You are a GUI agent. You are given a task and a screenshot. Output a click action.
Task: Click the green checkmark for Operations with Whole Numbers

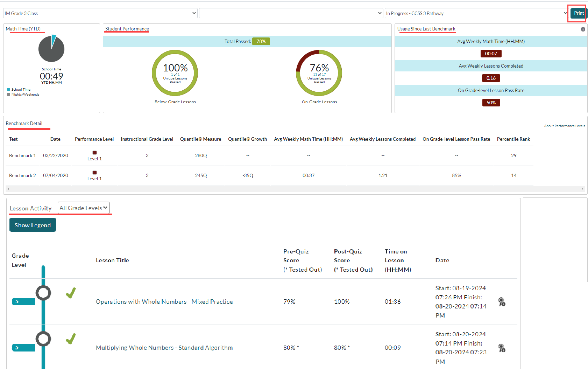[x=71, y=293]
